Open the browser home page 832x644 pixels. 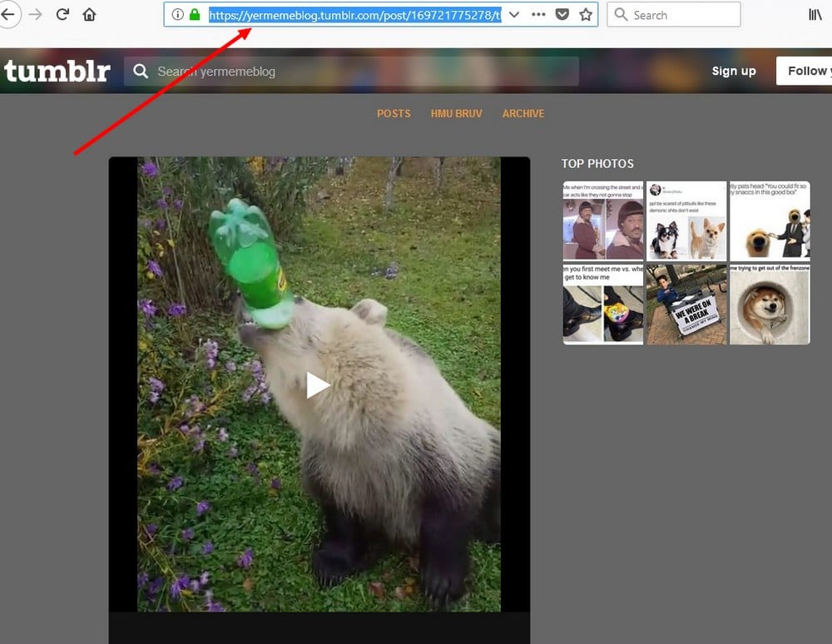tap(89, 14)
